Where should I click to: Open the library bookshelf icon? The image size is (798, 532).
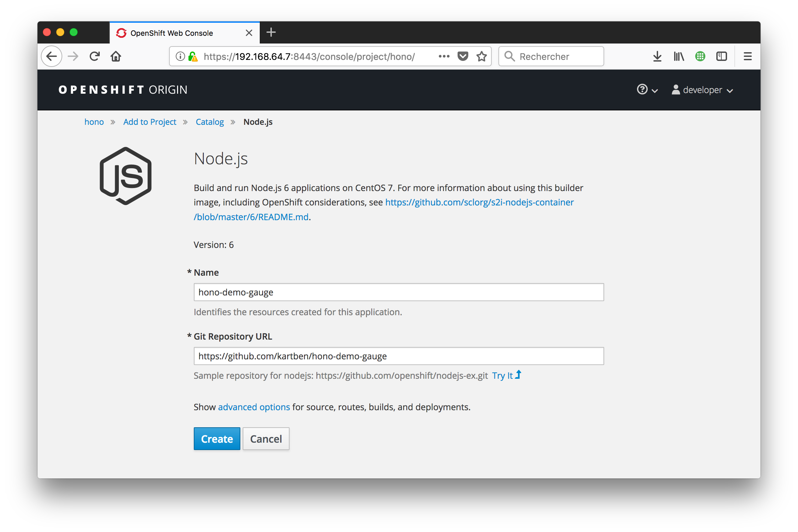pyautogui.click(x=679, y=56)
